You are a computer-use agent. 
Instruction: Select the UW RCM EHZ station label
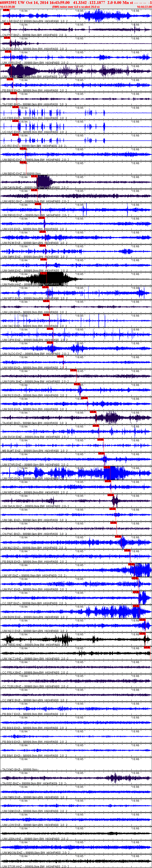point(35,243)
